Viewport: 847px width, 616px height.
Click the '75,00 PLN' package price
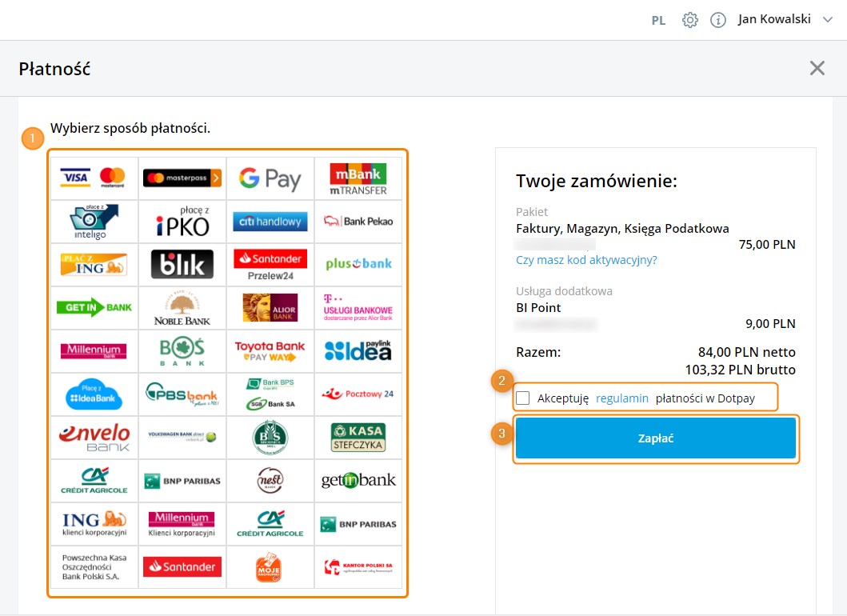(767, 245)
